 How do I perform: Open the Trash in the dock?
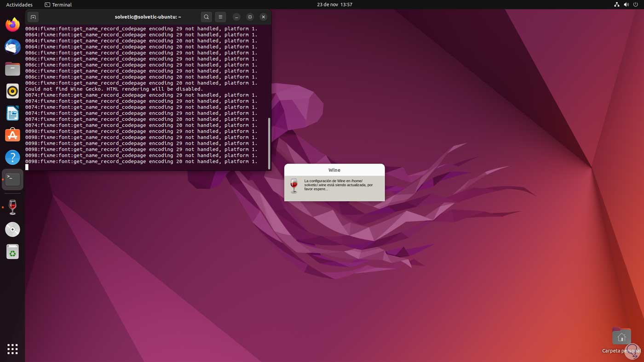click(x=12, y=252)
